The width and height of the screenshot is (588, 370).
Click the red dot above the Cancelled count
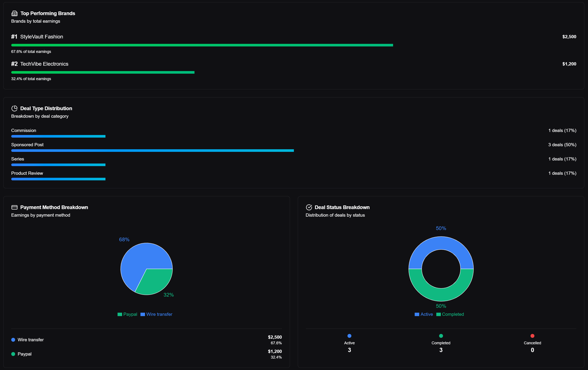532,336
